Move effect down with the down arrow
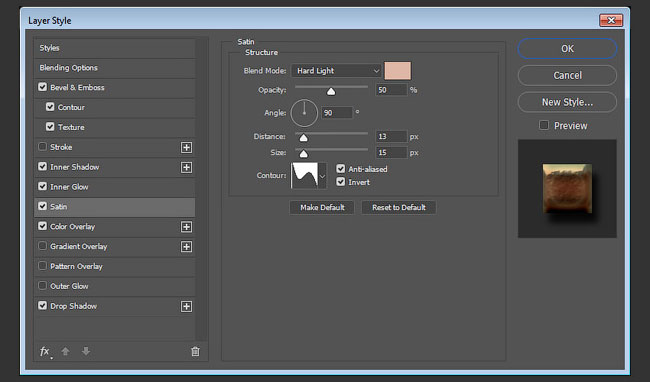Viewport: 650px width, 382px height. 86,351
